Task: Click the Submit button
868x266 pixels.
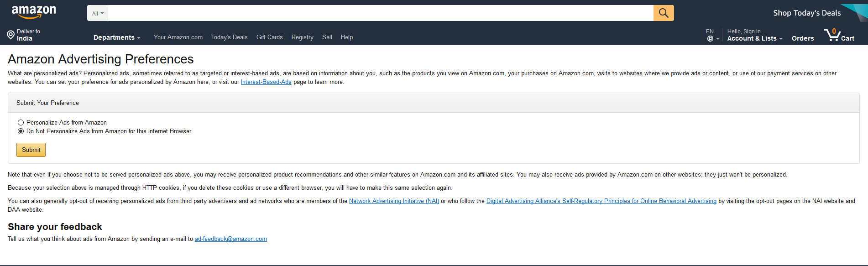Action: click(x=31, y=150)
